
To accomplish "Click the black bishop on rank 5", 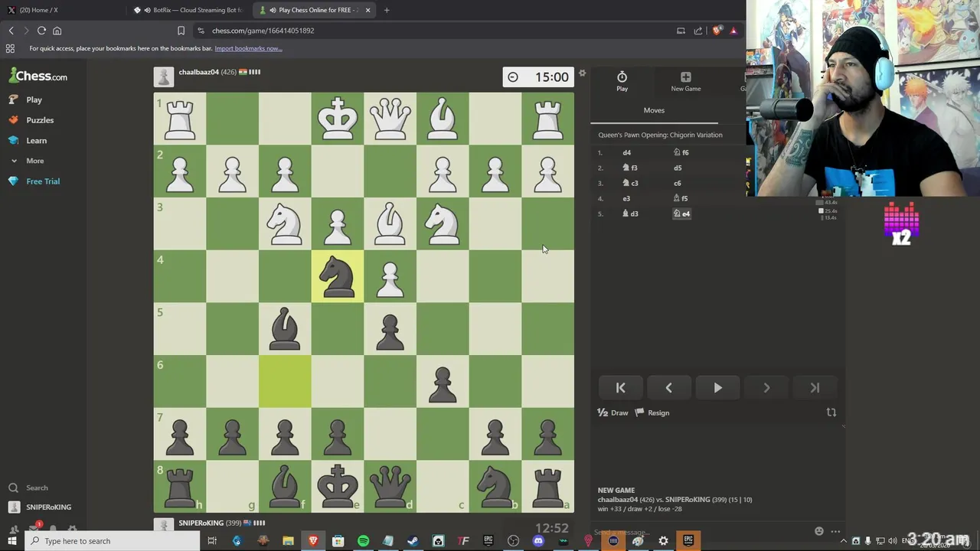I will [x=285, y=329].
